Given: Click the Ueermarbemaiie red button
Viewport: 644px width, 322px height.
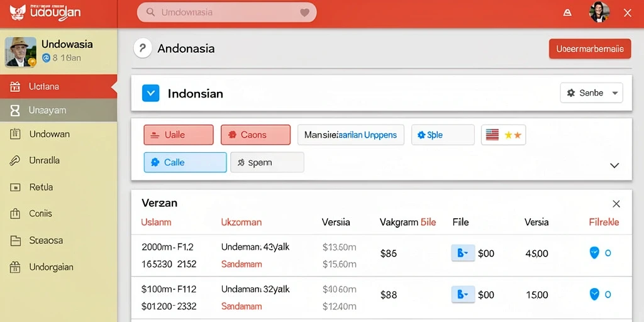Looking at the screenshot, I should (x=590, y=49).
